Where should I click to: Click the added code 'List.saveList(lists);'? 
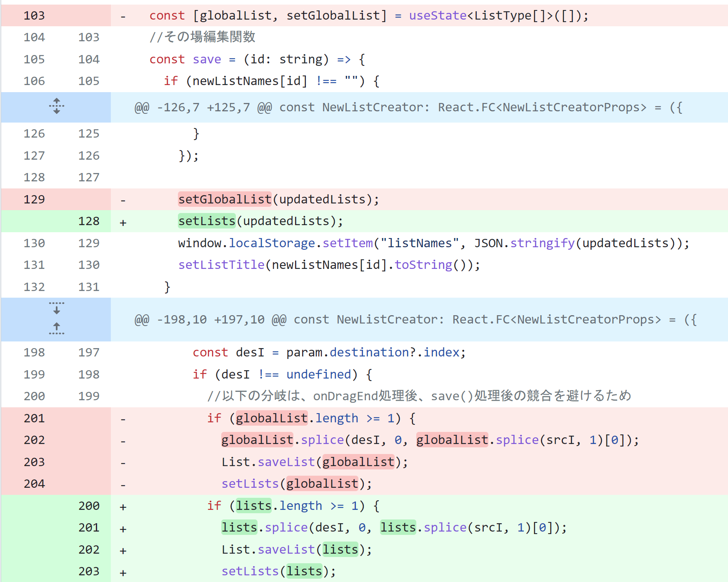(x=297, y=549)
